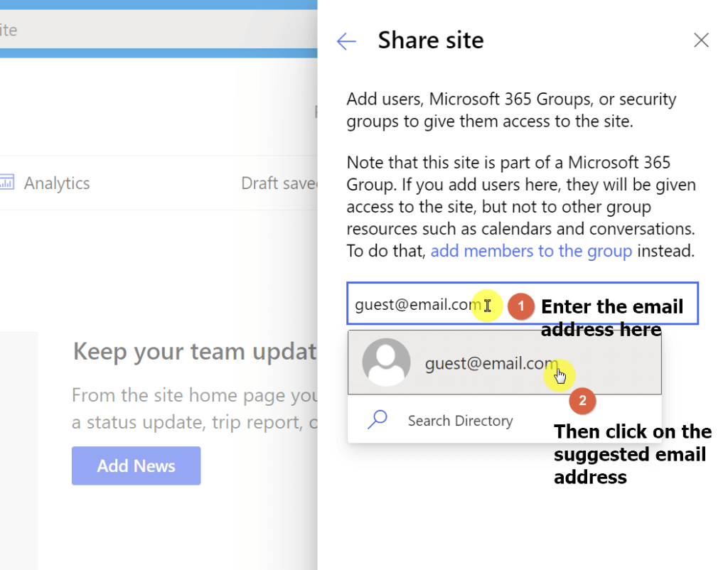This screenshot has height=570, width=728.
Task: Close the Share site panel
Action: [x=701, y=41]
